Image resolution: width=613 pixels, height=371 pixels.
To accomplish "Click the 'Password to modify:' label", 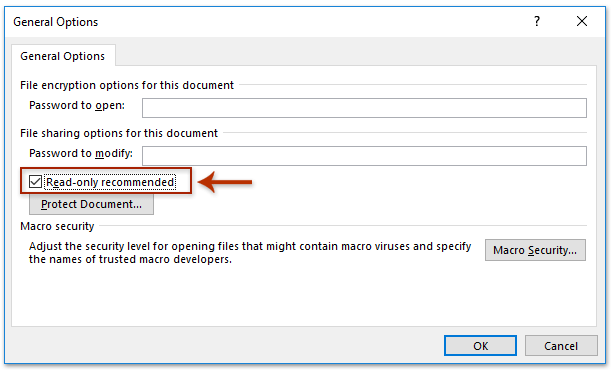I will click(81, 154).
